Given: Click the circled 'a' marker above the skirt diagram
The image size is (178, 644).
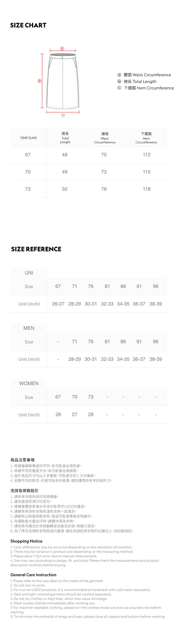Looking at the screenshot, I should pyautogui.click(x=62, y=48).
